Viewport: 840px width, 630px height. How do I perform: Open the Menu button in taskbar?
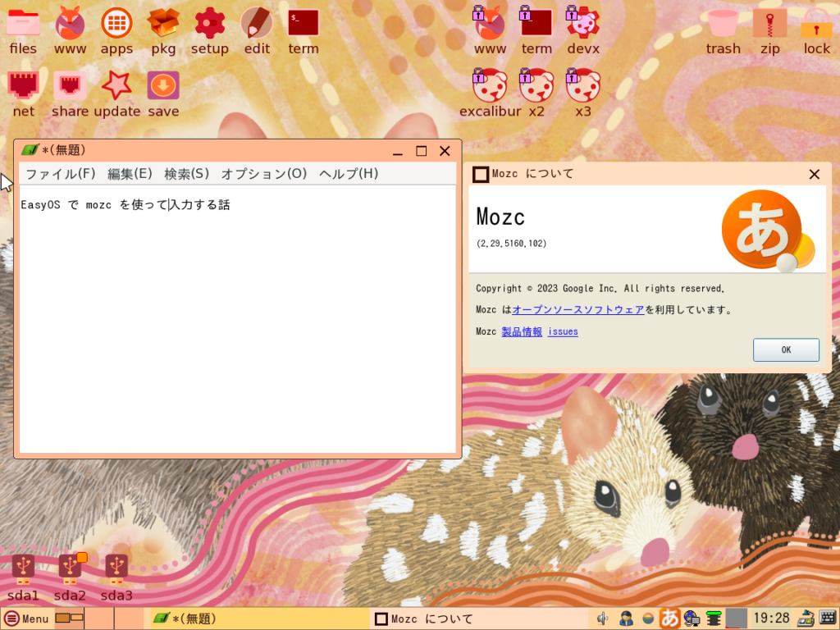pos(27,619)
